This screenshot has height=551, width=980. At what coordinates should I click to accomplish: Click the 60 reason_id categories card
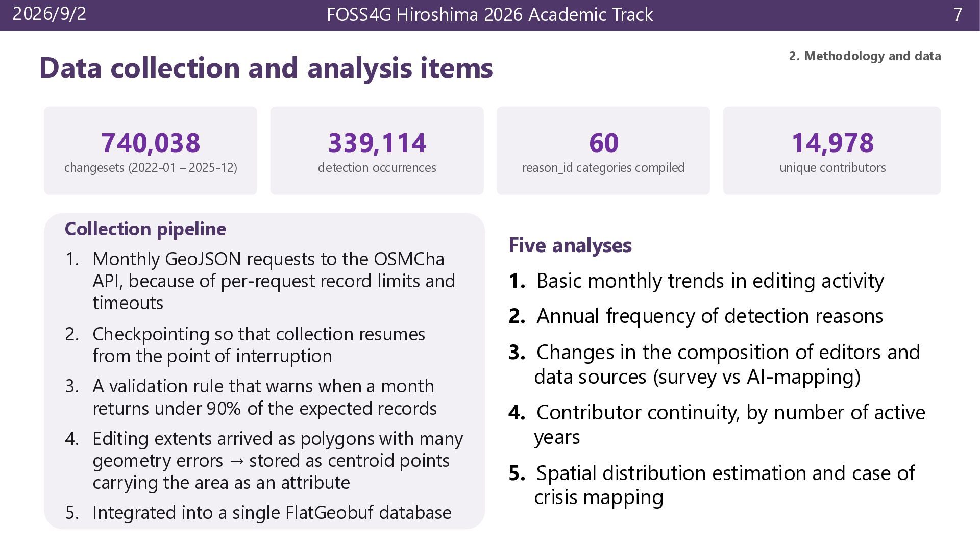[x=603, y=151]
